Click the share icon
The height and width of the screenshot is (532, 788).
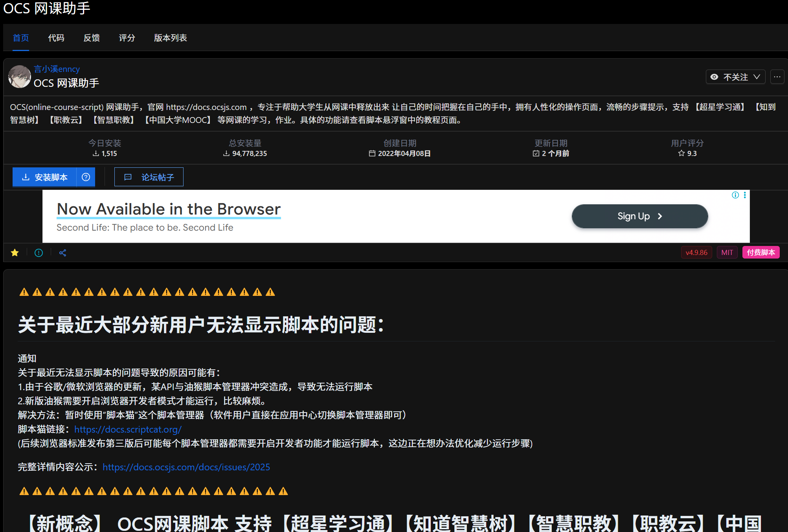point(62,253)
